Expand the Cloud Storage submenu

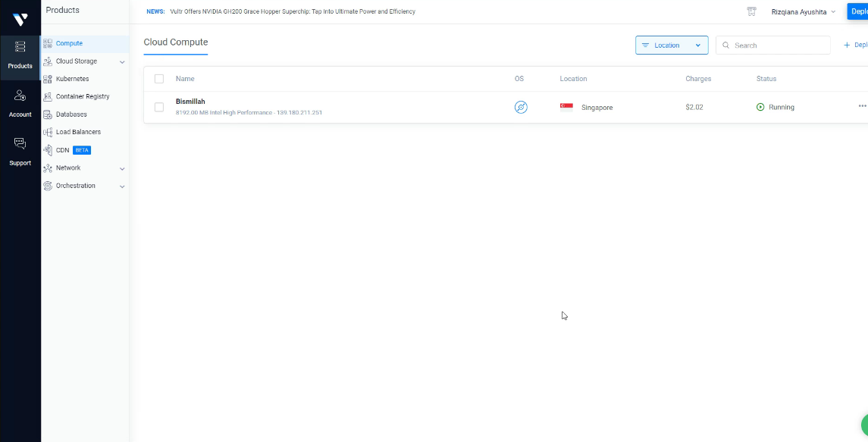122,61
